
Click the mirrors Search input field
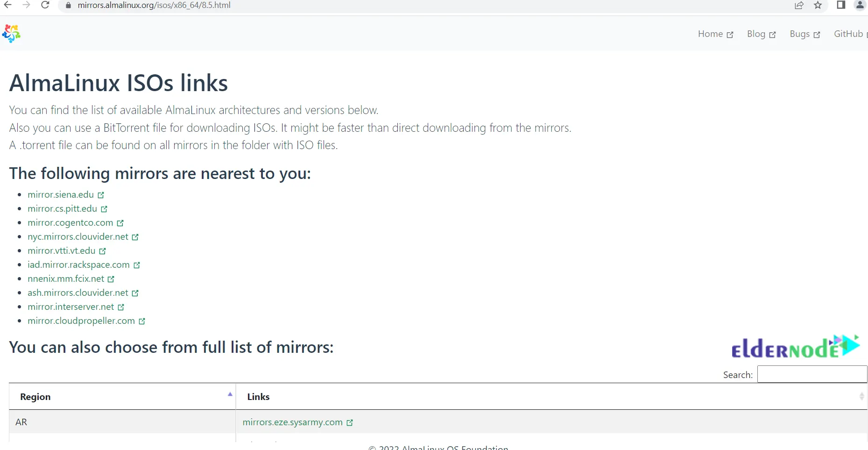click(812, 374)
